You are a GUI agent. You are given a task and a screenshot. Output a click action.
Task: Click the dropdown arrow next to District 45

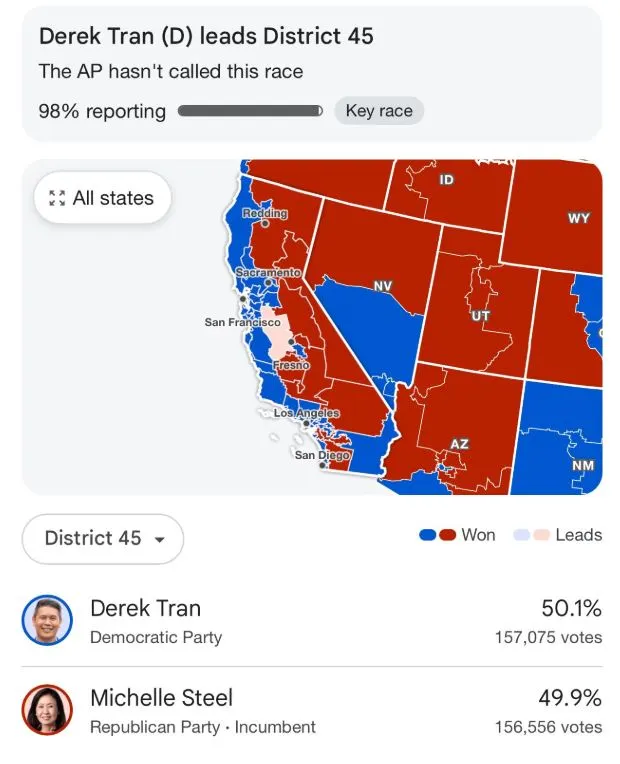(x=159, y=539)
